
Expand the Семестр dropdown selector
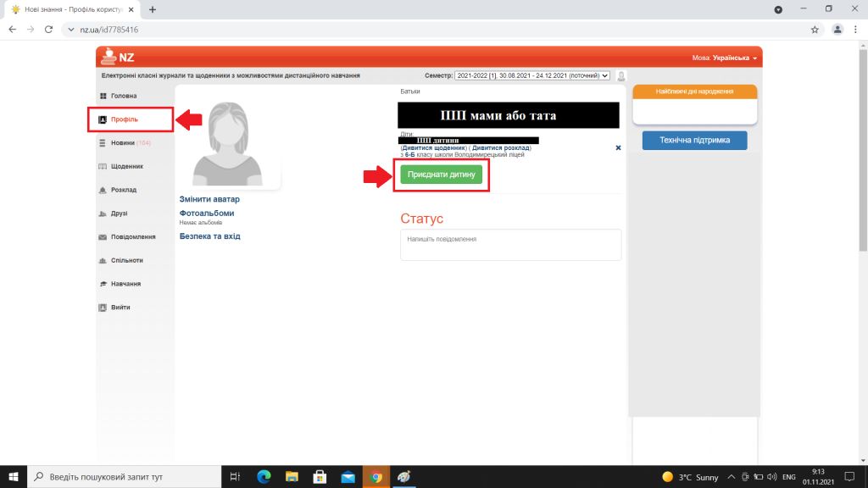coord(531,75)
